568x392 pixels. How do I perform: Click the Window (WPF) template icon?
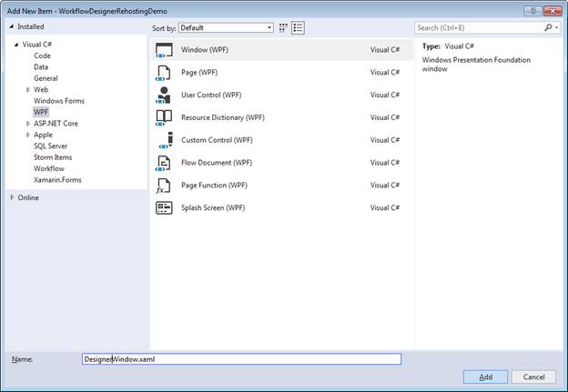point(164,50)
